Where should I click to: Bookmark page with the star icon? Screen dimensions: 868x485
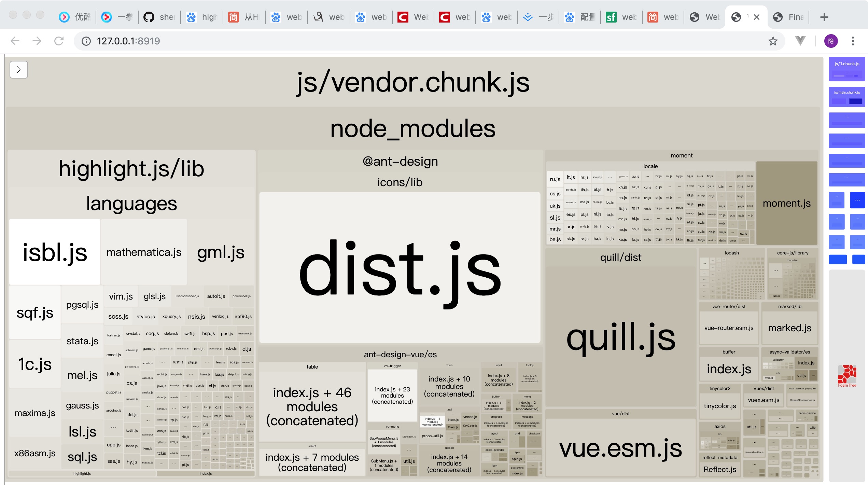coord(773,41)
